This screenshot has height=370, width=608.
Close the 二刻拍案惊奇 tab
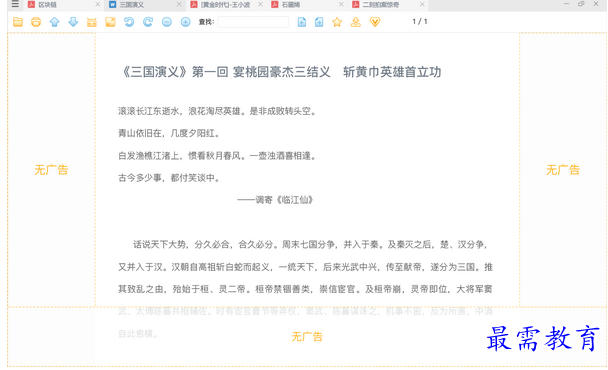point(422,5)
